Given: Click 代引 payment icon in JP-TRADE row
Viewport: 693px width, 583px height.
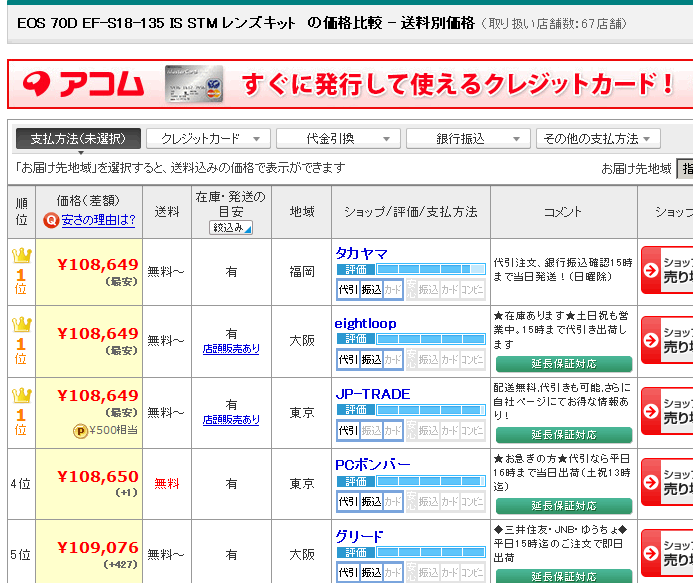Looking at the screenshot, I should [348, 430].
